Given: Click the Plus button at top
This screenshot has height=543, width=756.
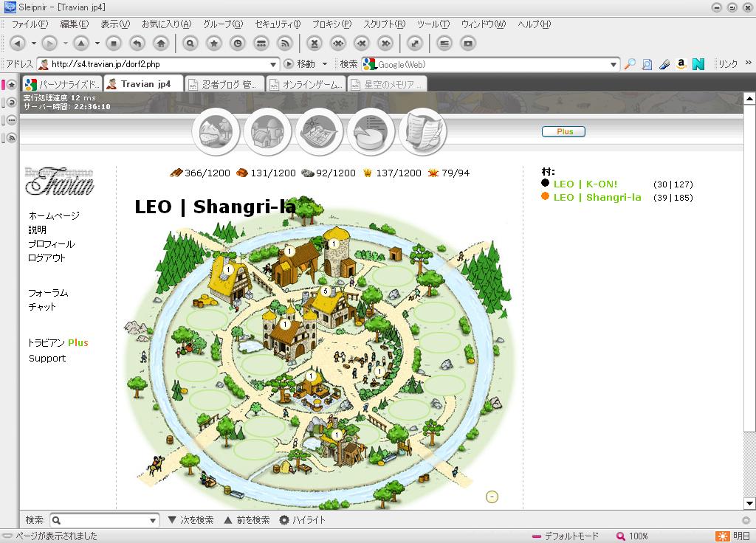Looking at the screenshot, I should 563,131.
